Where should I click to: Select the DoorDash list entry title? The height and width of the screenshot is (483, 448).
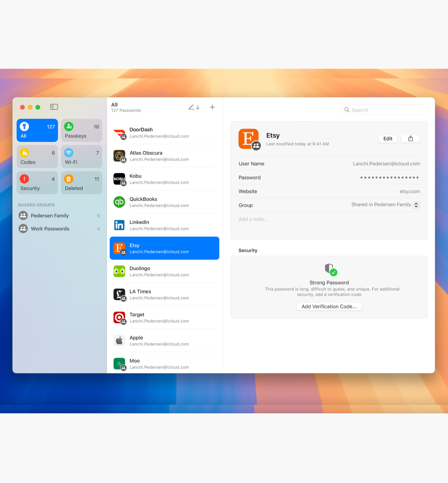point(141,130)
